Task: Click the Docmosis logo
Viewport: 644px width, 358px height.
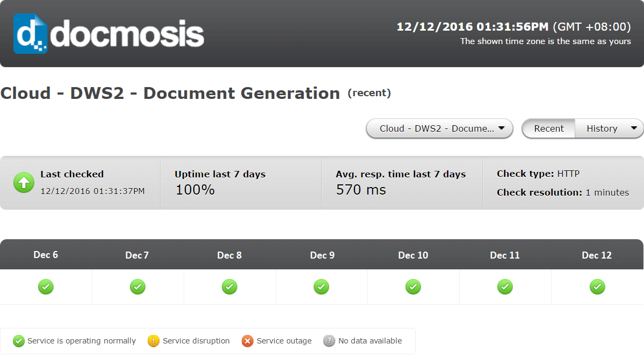Action: pyautogui.click(x=109, y=34)
